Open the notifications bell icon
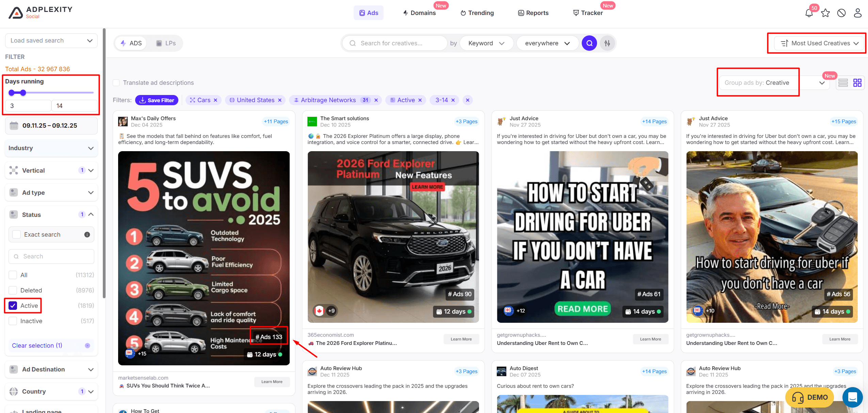 tap(809, 13)
